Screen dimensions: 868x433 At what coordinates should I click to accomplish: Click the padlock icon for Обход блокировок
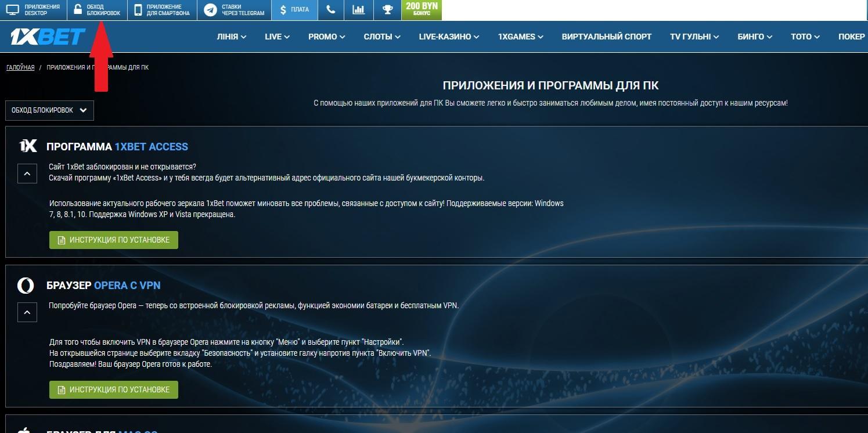(78, 10)
